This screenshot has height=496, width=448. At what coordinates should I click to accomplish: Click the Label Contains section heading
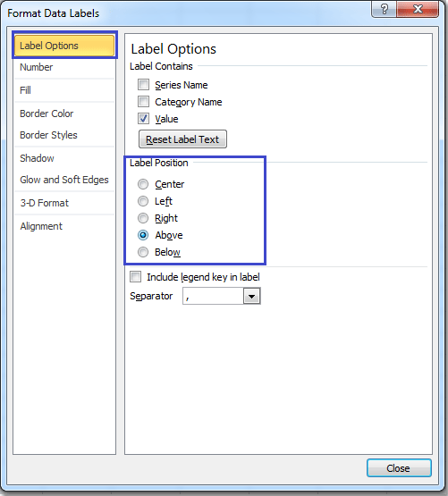tap(161, 66)
